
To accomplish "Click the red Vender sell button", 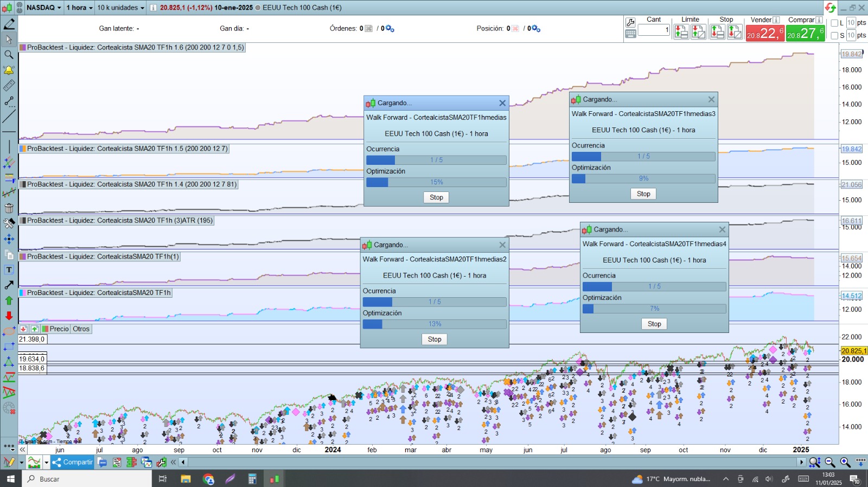I will pos(765,34).
